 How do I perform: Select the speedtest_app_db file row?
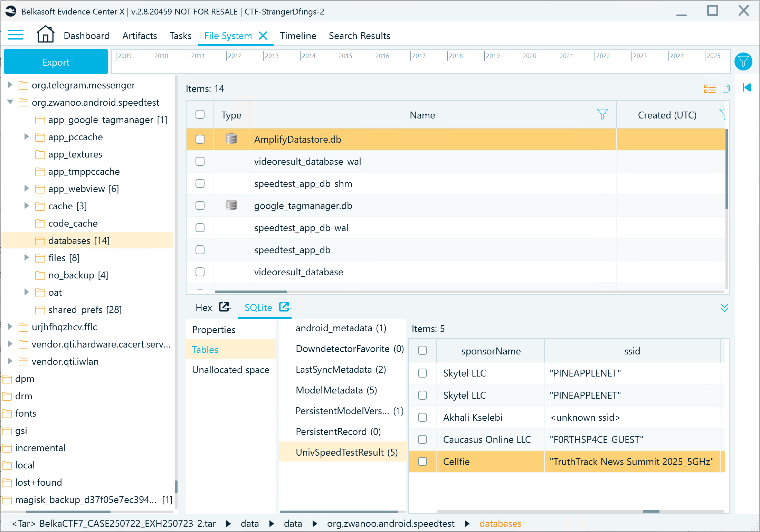click(x=455, y=250)
